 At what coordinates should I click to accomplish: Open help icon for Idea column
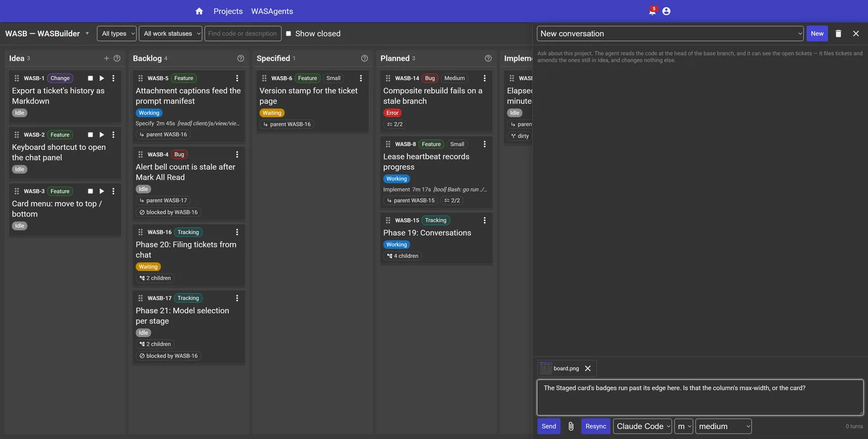[117, 59]
